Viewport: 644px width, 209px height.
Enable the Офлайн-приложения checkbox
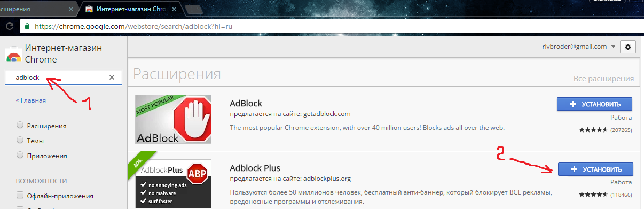click(x=20, y=195)
